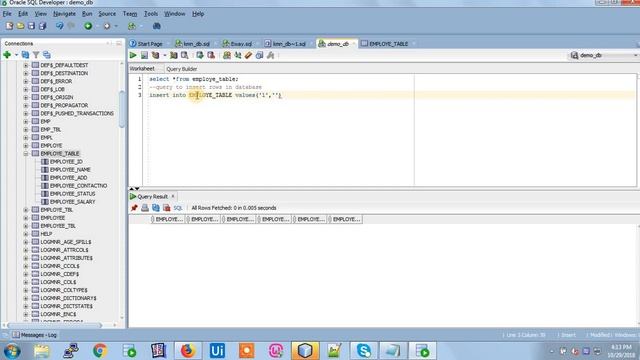This screenshot has width=640, height=360.
Task: Click the New file icon in main toolbar
Action: (x=9, y=26)
